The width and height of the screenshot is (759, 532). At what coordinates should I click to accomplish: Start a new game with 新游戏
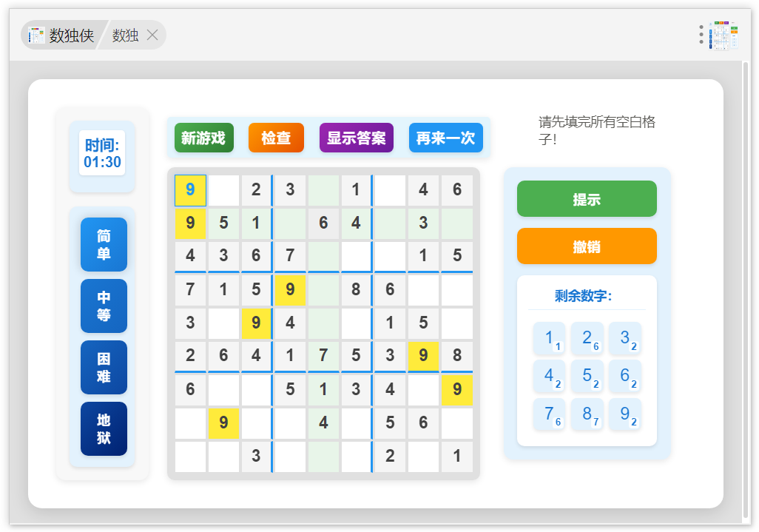pos(203,138)
